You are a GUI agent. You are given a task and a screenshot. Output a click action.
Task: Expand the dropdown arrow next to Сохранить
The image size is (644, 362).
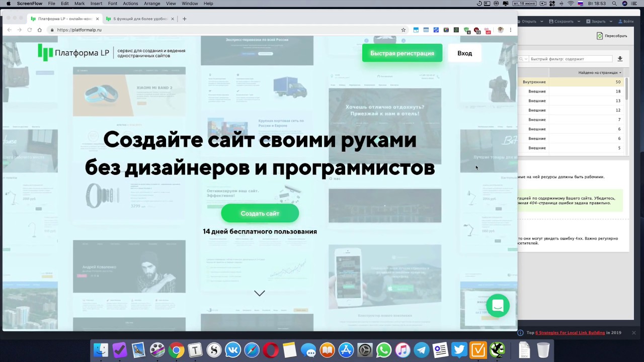pyautogui.click(x=579, y=22)
